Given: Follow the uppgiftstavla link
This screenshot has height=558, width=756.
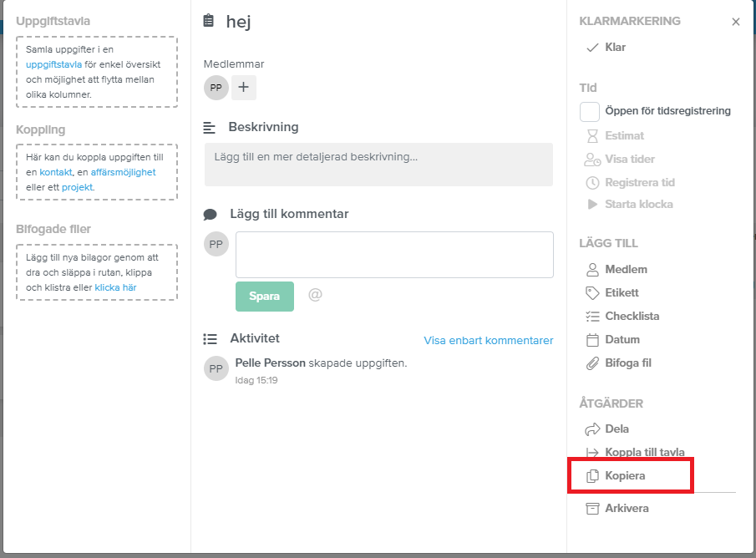Looking at the screenshot, I should tap(53, 64).
